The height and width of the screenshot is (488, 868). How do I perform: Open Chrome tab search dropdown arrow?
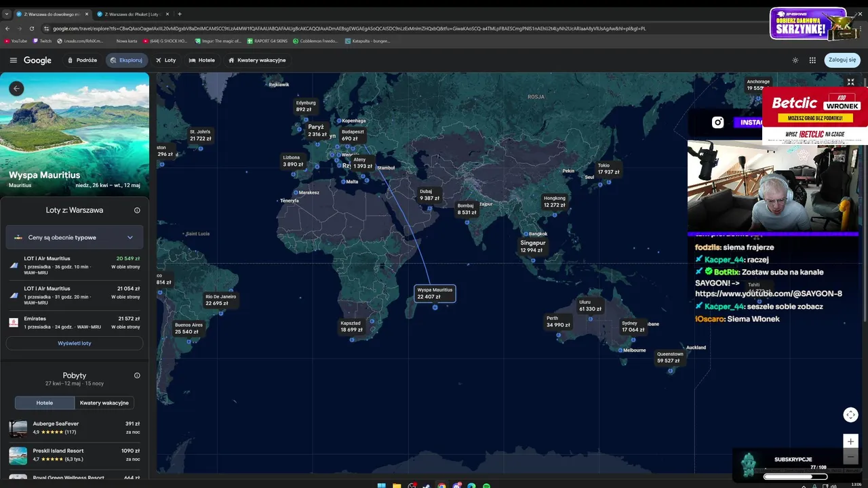(7, 14)
